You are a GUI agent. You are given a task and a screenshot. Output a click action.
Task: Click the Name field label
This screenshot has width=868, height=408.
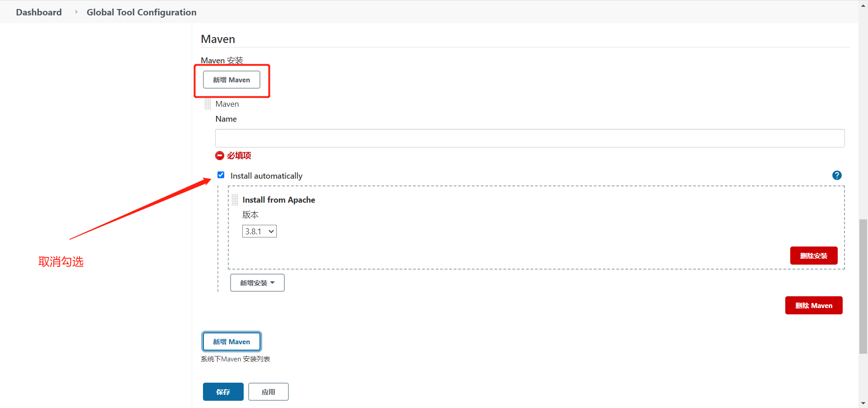pos(226,119)
